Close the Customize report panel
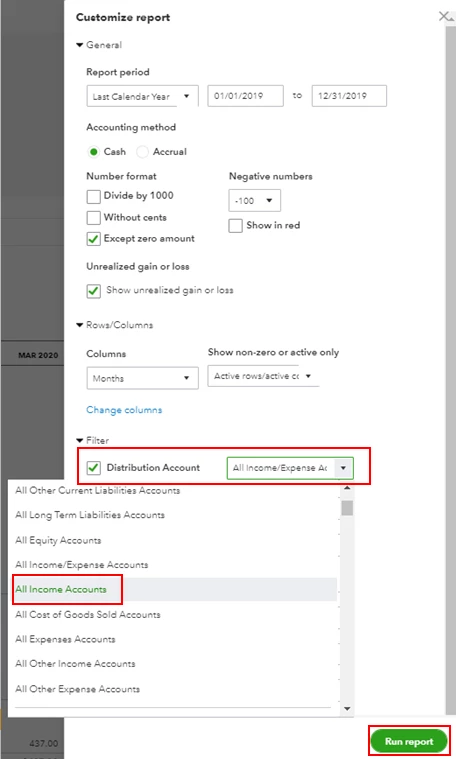This screenshot has width=456, height=759. [x=444, y=16]
